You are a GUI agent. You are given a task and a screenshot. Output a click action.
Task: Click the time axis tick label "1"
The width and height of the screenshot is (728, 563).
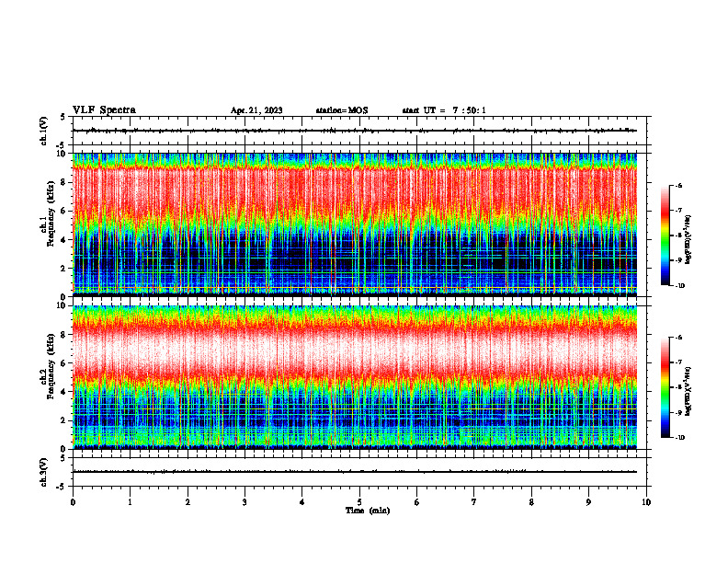[x=130, y=502]
